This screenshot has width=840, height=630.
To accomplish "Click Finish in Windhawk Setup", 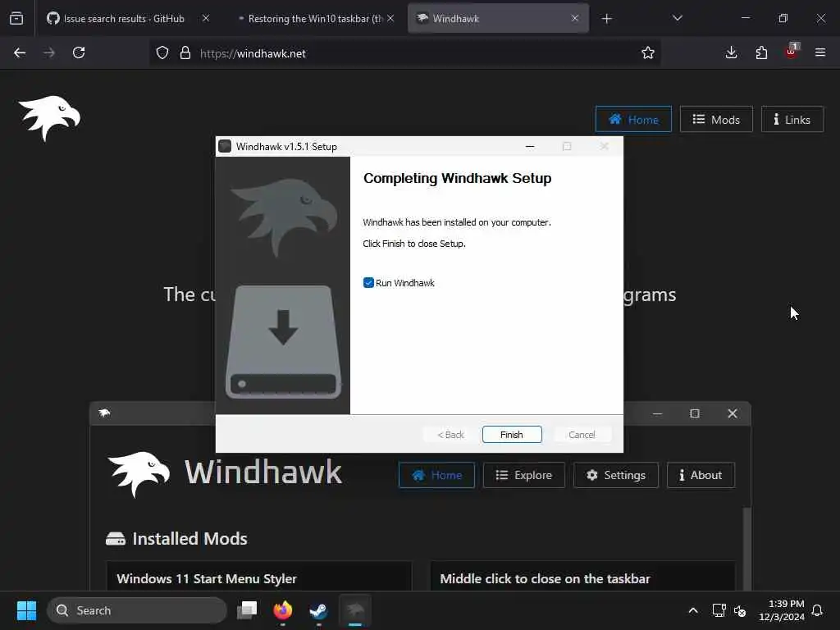I will (512, 435).
